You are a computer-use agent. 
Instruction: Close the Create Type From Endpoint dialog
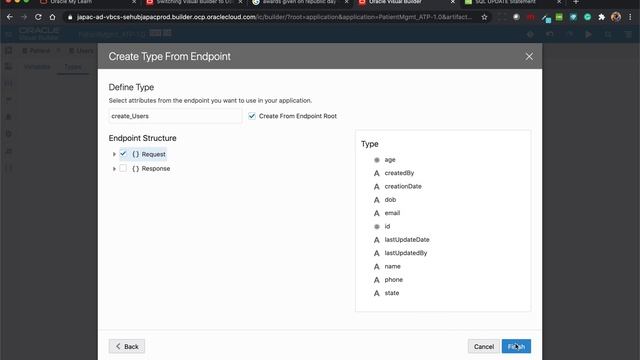tap(529, 56)
